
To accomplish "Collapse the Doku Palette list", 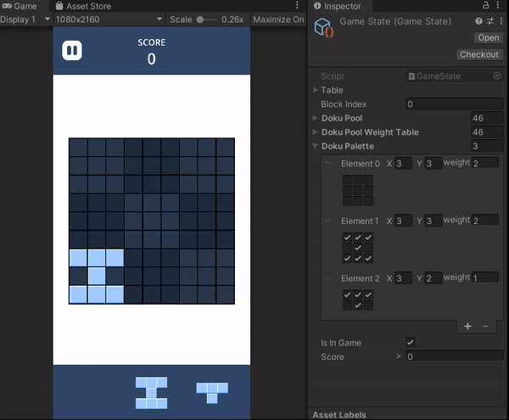I will tap(316, 146).
